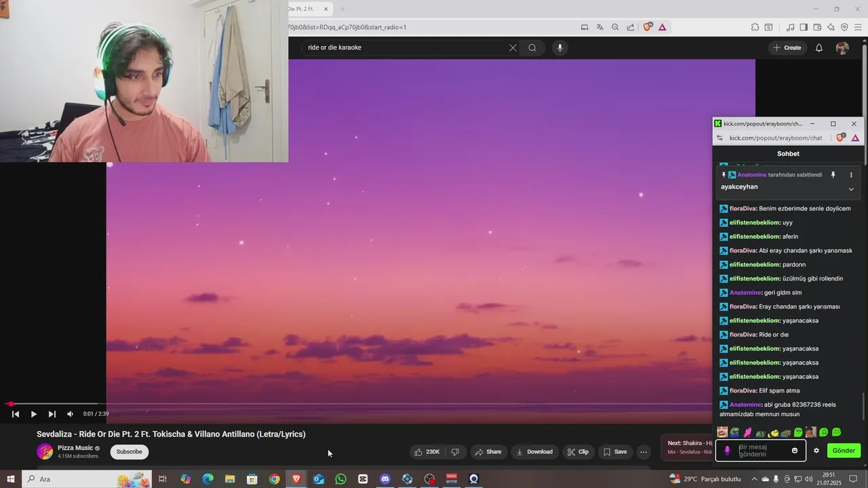Screen dimensions: 868x488
Task: Play the YouTube video
Action: click(34, 413)
